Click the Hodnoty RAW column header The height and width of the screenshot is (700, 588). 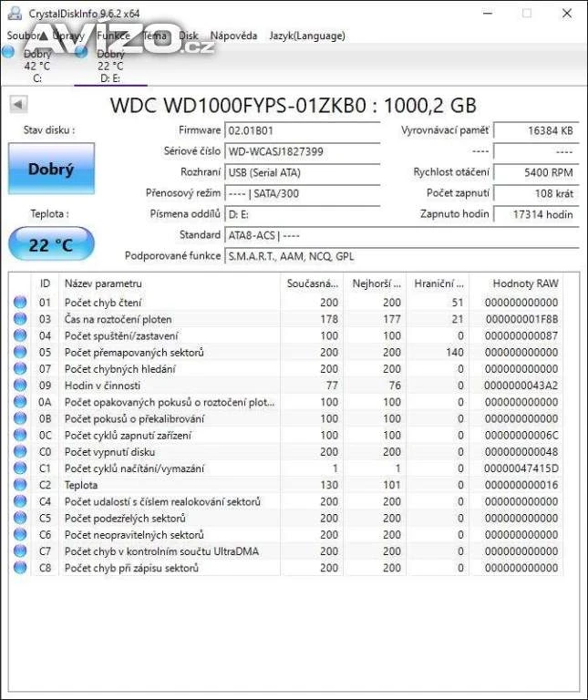(x=525, y=283)
